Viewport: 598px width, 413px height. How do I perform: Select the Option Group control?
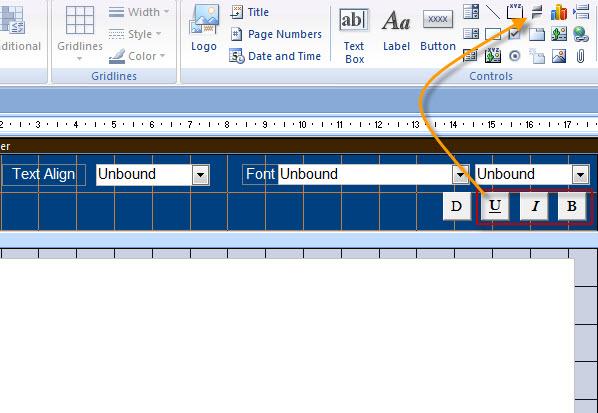click(x=514, y=12)
